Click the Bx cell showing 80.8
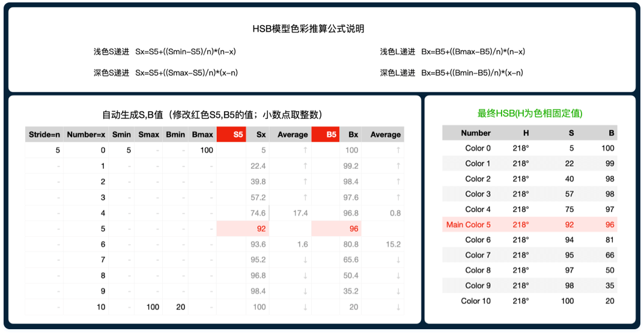The image size is (644, 334). (x=351, y=244)
